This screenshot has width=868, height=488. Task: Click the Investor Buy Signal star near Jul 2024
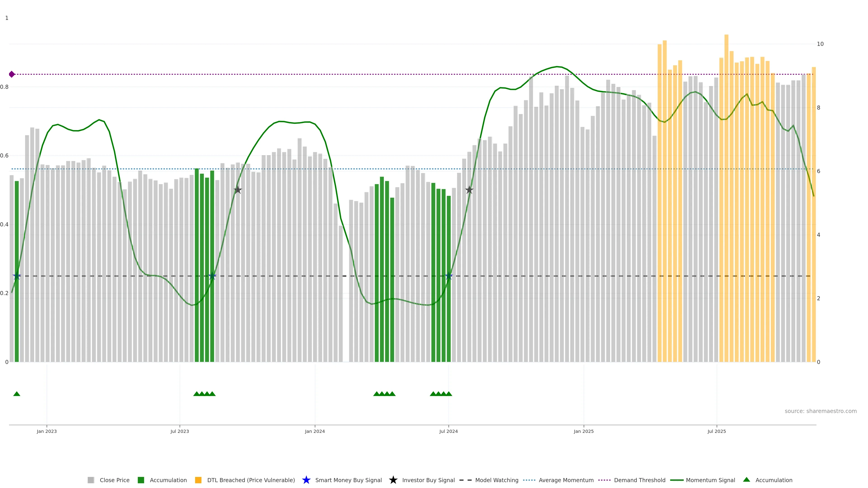pyautogui.click(x=469, y=190)
